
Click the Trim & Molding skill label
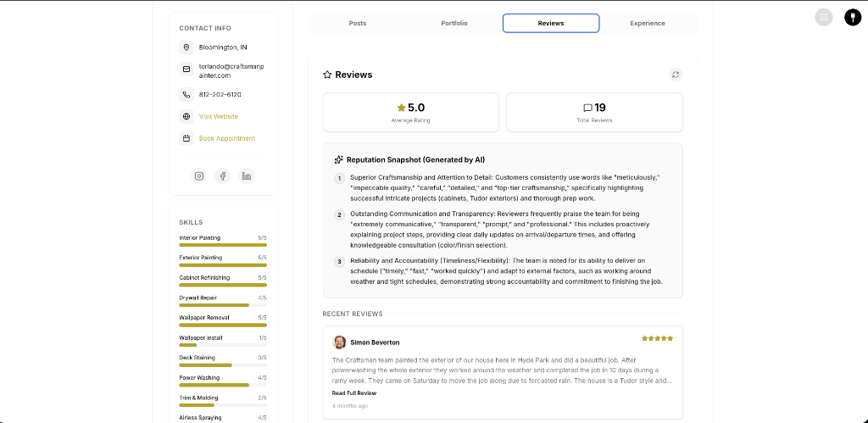point(198,398)
